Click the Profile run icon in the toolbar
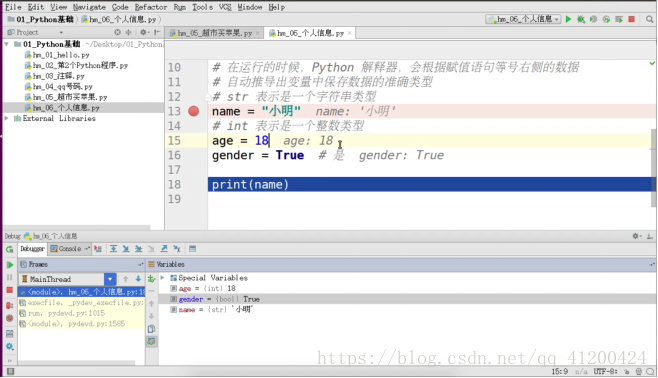658x378 pixels. point(606,19)
